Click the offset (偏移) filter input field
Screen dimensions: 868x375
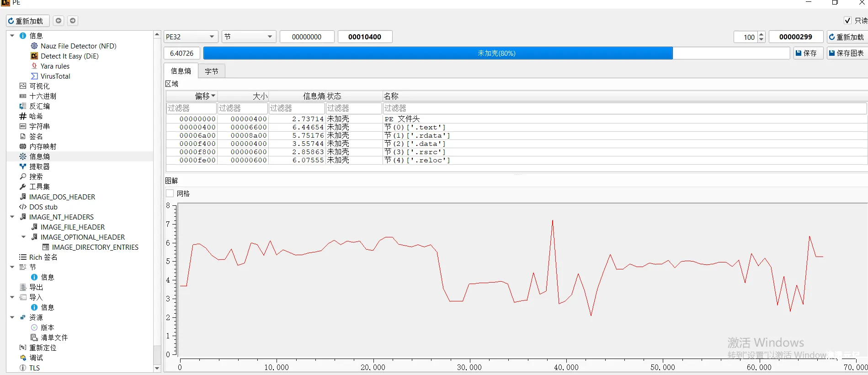tap(191, 108)
